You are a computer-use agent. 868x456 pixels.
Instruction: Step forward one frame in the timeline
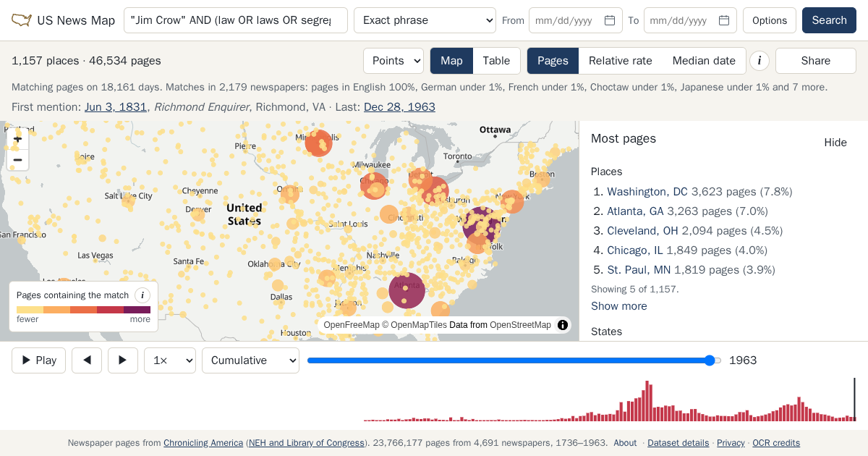[x=123, y=360]
